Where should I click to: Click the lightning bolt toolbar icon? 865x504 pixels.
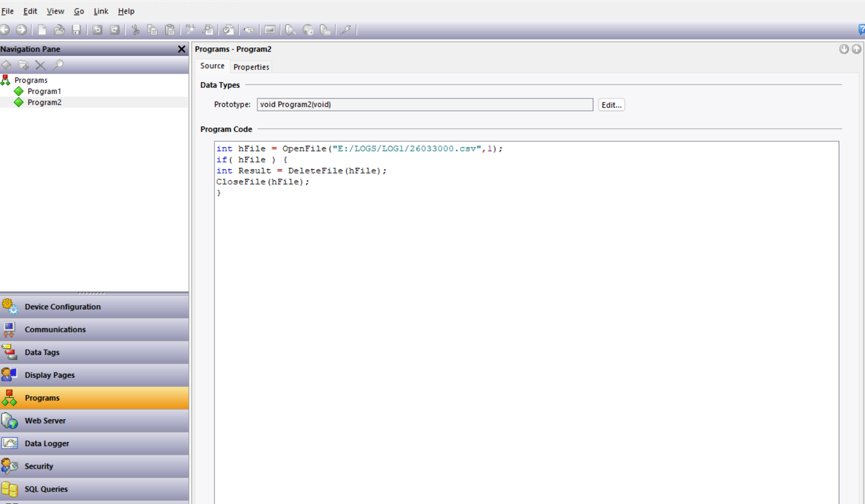[x=346, y=30]
